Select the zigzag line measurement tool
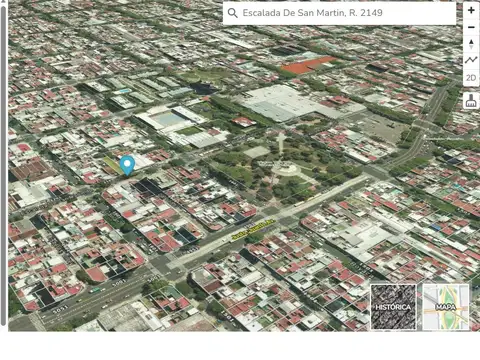The height and width of the screenshot is (360, 480). coord(471,60)
